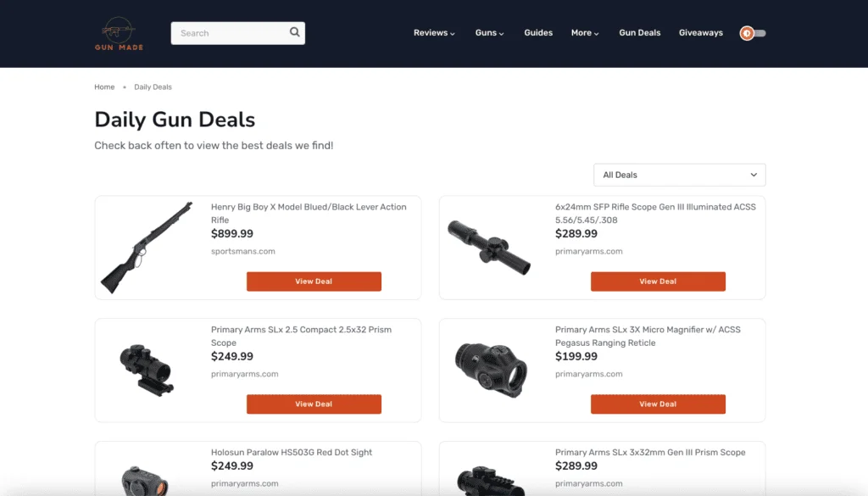This screenshot has height=496, width=868.
Task: Click the orange dark mode sun icon
Action: click(745, 32)
